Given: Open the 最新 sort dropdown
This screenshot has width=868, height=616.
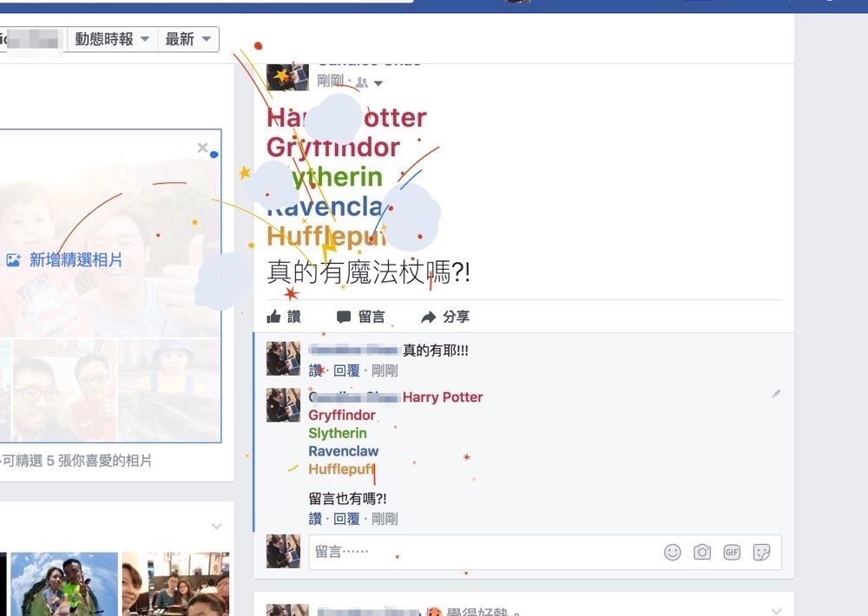Looking at the screenshot, I should coord(188,39).
